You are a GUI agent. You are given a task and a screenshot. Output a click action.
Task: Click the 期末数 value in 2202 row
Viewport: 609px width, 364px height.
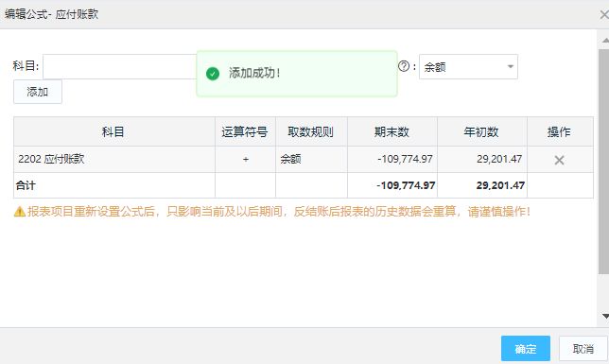point(405,159)
